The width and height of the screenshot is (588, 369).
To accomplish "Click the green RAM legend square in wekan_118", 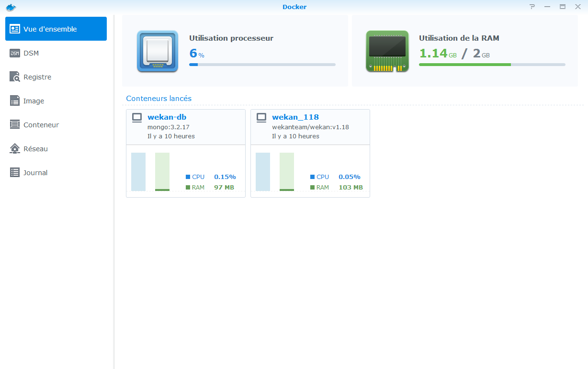I will click(312, 188).
